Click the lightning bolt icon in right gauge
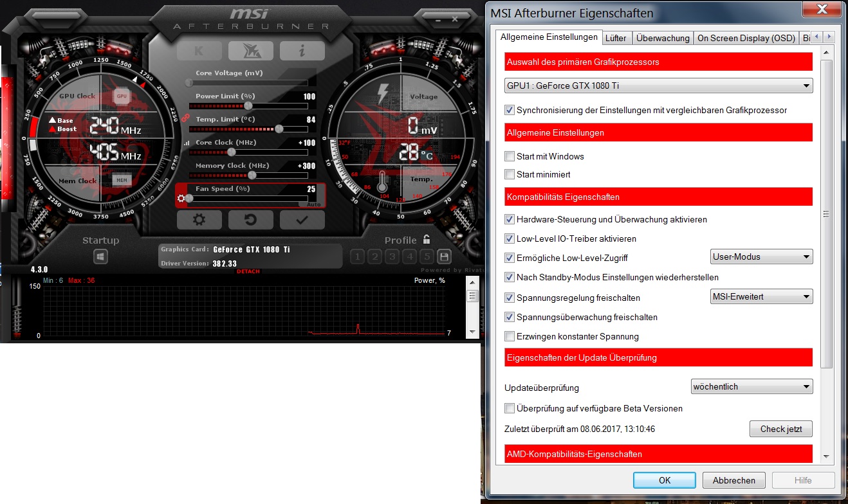 point(382,94)
